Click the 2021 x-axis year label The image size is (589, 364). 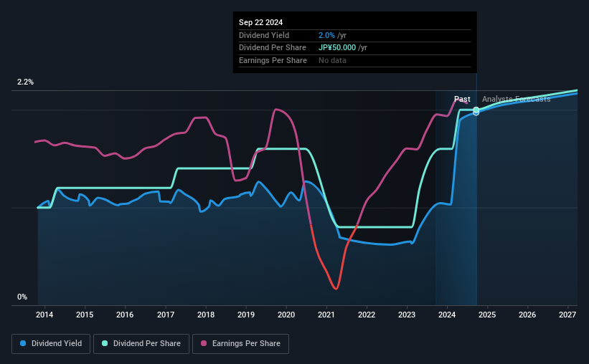click(326, 315)
